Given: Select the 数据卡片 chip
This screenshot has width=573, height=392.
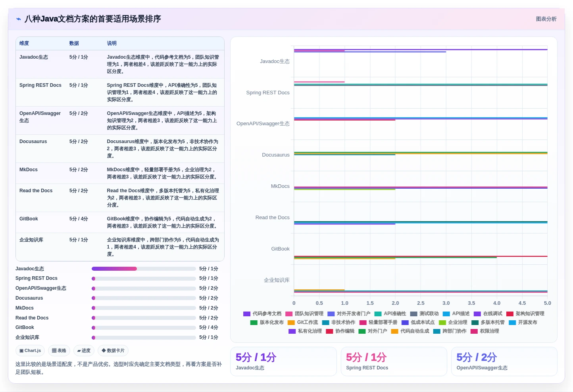Looking at the screenshot, I should point(113,351).
